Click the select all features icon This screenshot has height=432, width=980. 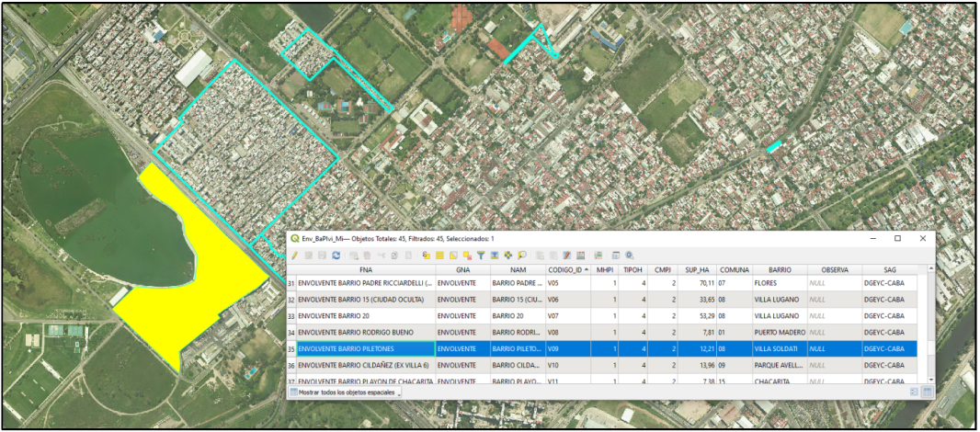pyautogui.click(x=440, y=256)
